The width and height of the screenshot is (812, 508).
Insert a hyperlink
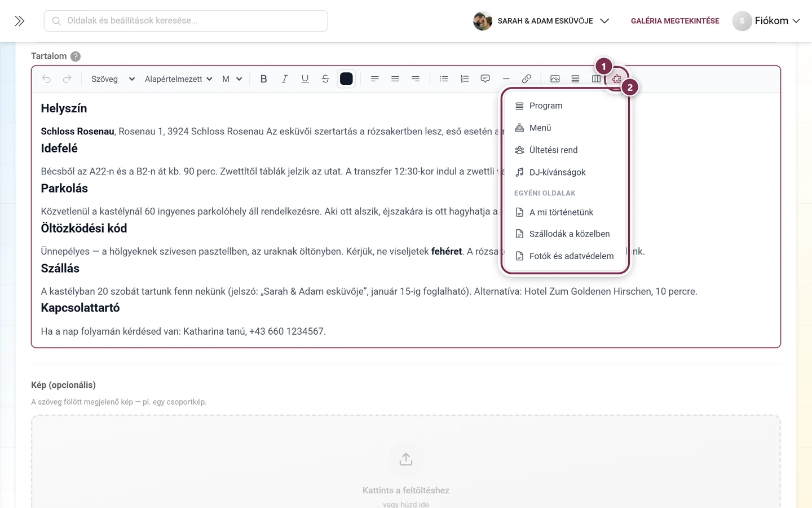[x=526, y=79]
